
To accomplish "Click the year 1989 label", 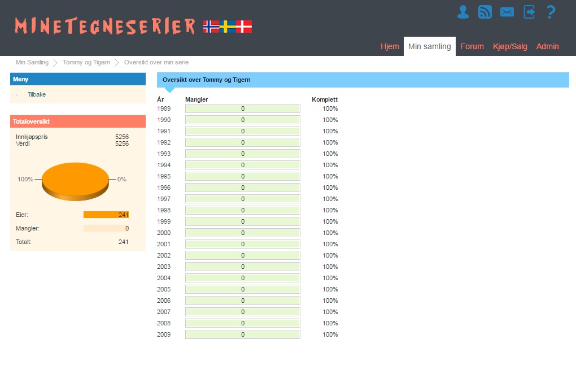I will coord(164,108).
